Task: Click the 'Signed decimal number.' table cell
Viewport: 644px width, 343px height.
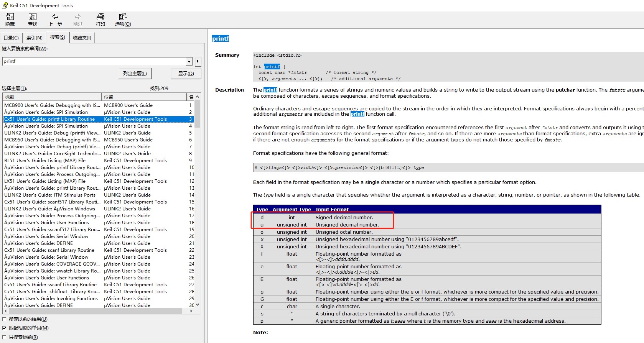Action: click(344, 218)
